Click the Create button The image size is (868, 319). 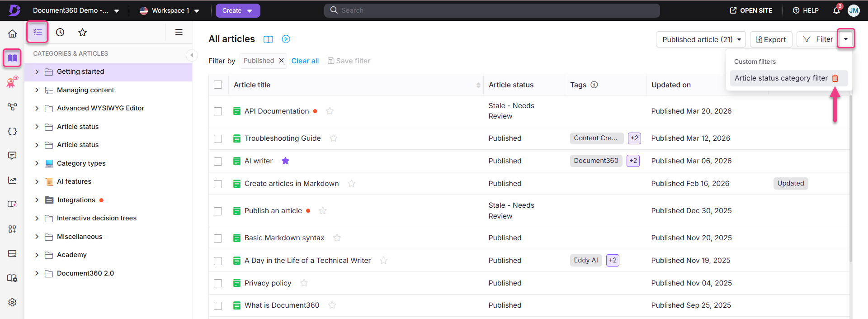pos(238,10)
